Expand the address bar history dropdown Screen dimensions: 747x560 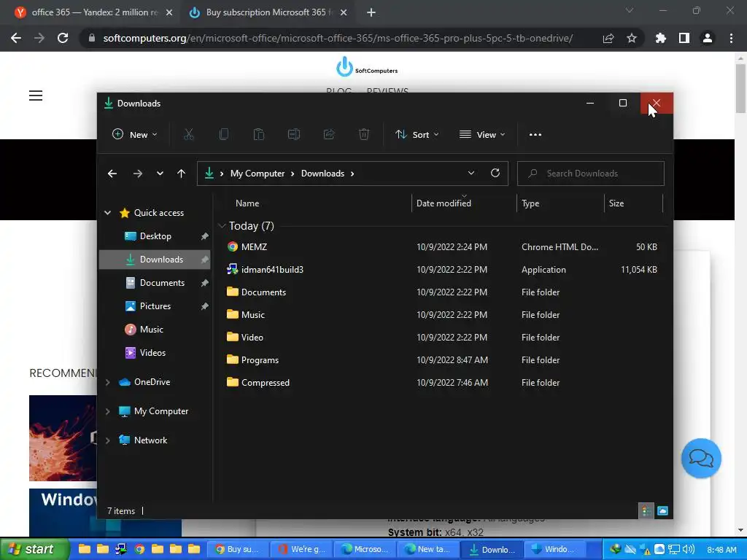471,173
